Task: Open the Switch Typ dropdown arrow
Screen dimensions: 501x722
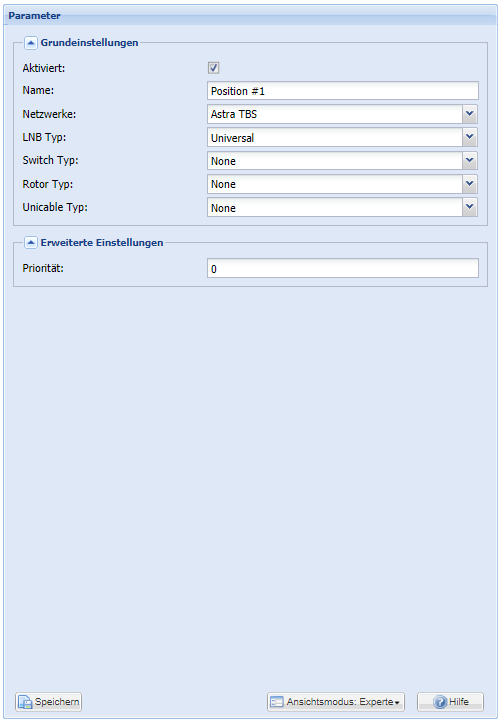Action: (x=470, y=161)
